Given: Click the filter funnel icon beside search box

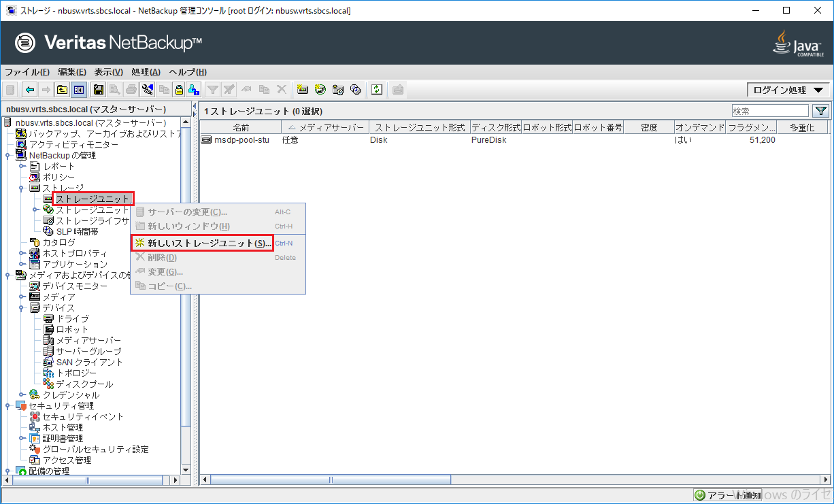Looking at the screenshot, I should [x=821, y=111].
